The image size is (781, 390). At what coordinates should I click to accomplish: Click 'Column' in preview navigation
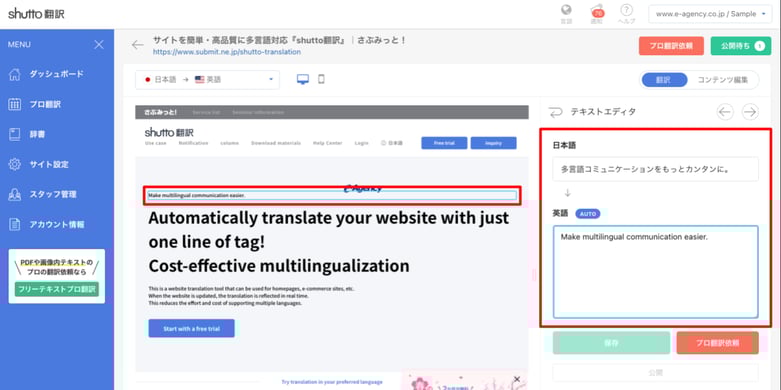(x=229, y=143)
